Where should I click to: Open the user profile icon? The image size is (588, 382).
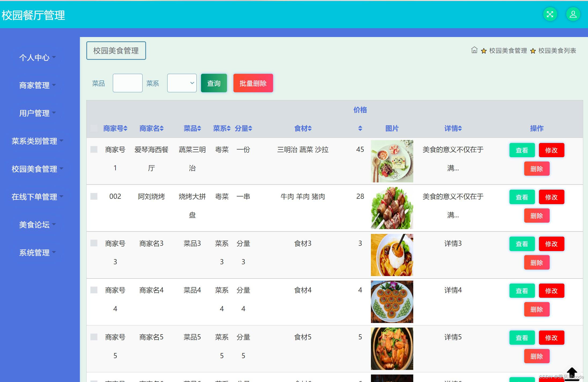pos(573,14)
